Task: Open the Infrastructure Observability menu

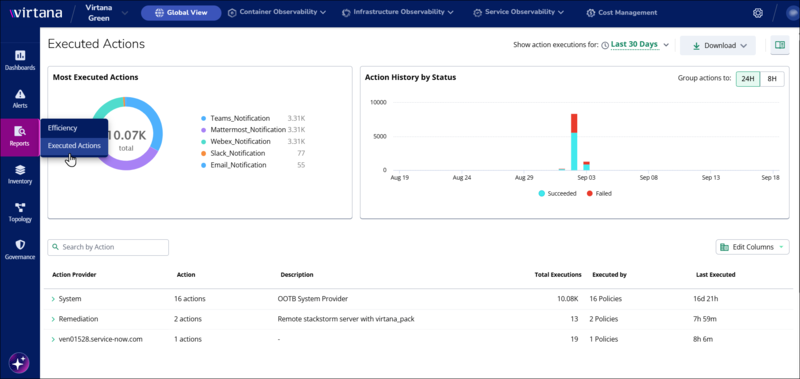Action: (x=397, y=12)
